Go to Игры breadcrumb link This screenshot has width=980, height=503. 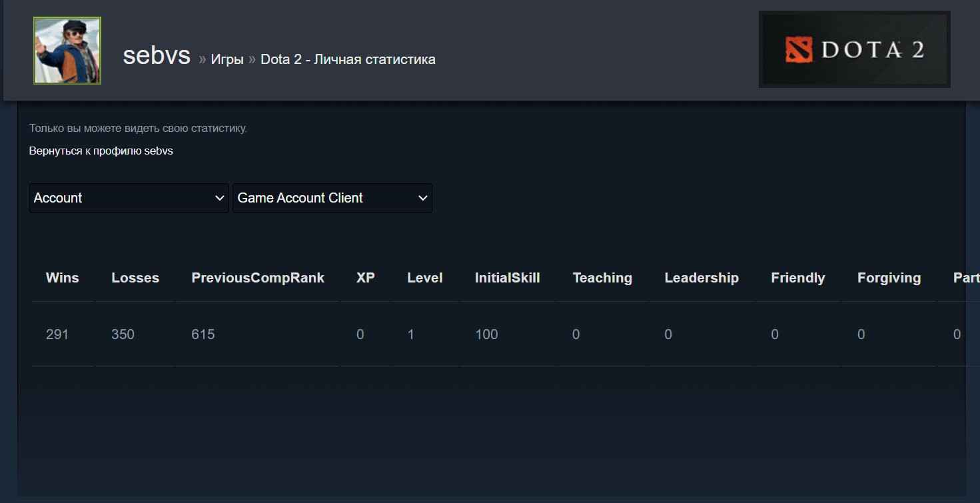(227, 59)
